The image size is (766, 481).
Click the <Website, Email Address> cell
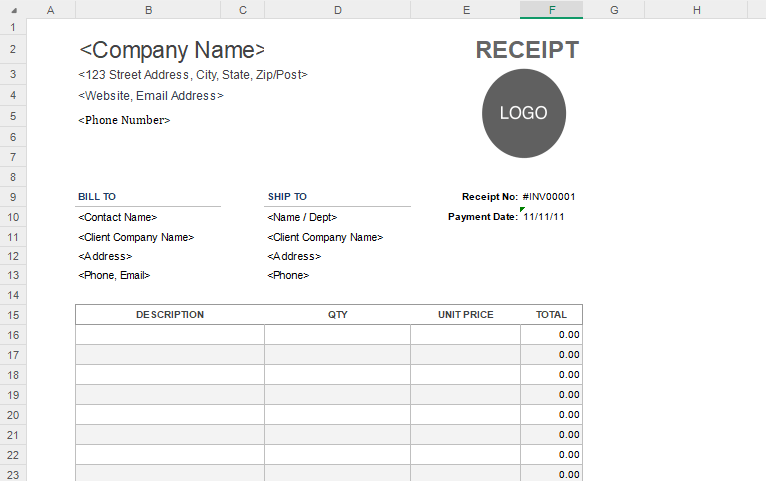(151, 96)
